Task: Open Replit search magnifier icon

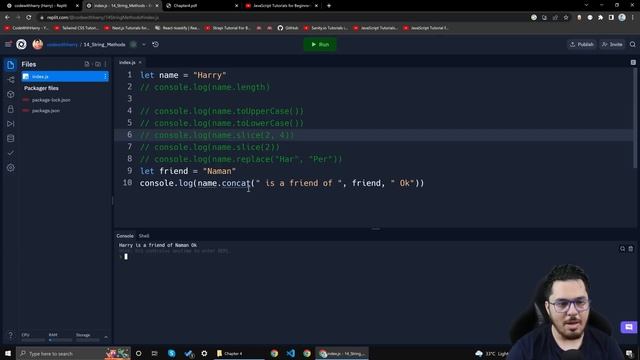Action: tap(633, 44)
